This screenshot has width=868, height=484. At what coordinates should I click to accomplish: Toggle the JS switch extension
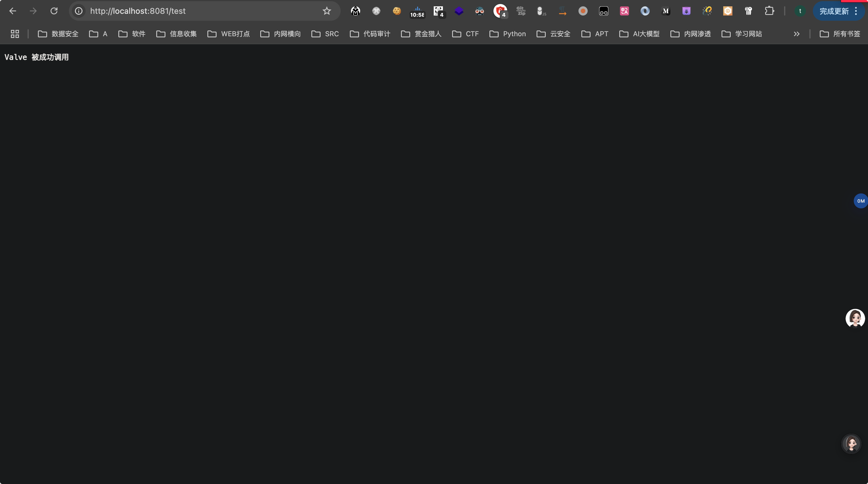(541, 11)
